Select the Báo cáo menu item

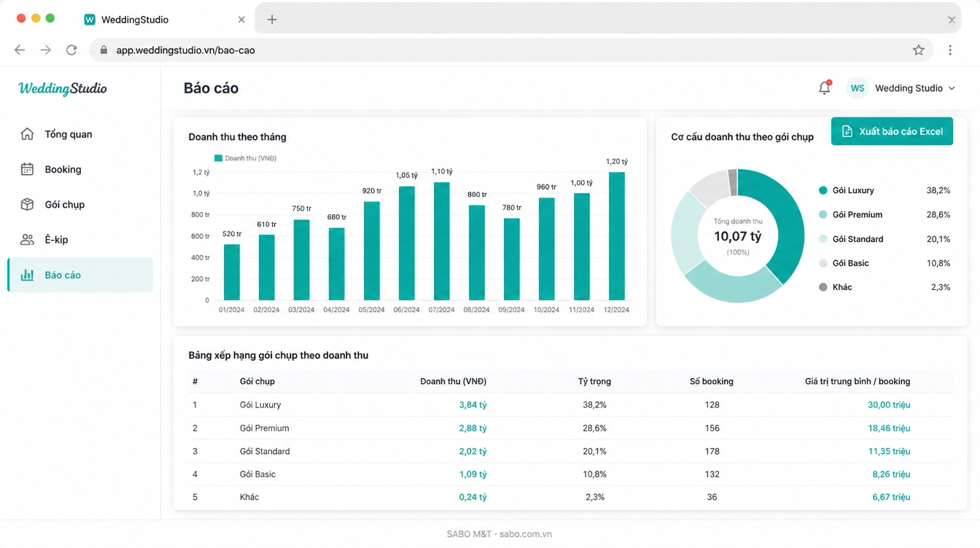coord(80,275)
